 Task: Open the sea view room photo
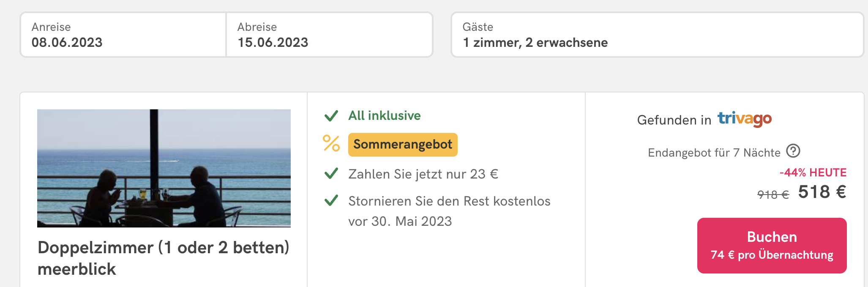[x=164, y=168]
